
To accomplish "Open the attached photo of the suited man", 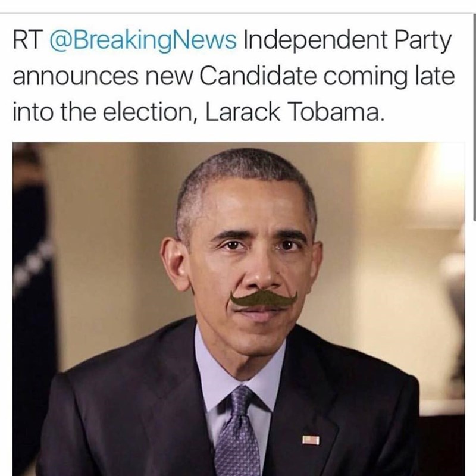I will [x=239, y=309].
